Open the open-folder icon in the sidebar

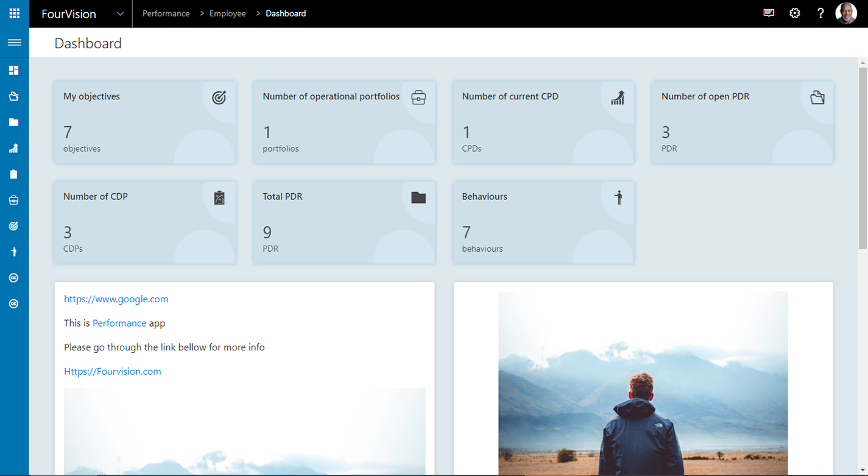14,96
